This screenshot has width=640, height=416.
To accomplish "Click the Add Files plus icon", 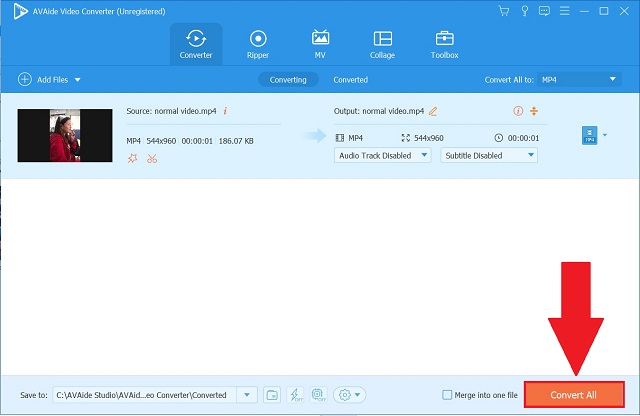I will pyautogui.click(x=25, y=79).
